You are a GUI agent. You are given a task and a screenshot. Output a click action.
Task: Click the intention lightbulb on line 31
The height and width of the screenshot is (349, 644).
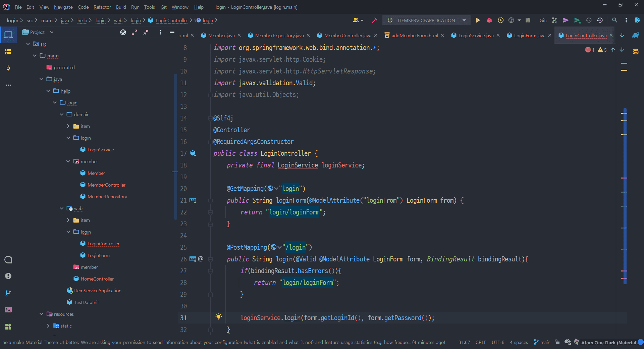tap(219, 317)
